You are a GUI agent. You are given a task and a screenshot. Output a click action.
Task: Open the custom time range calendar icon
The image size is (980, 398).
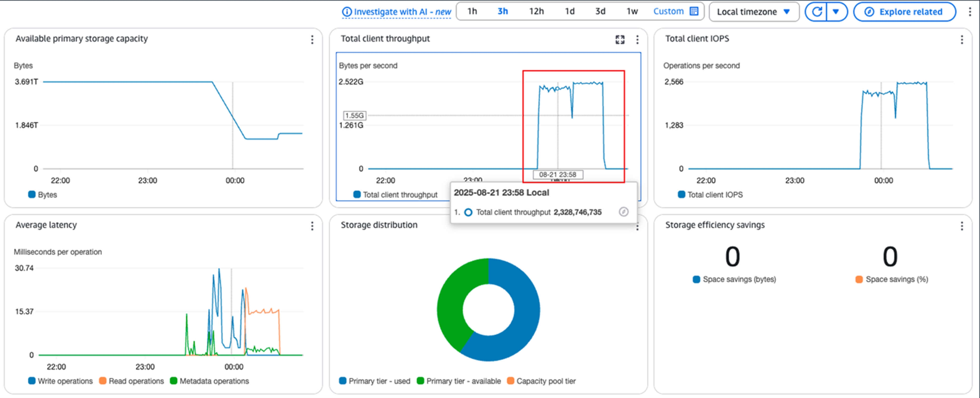click(694, 11)
